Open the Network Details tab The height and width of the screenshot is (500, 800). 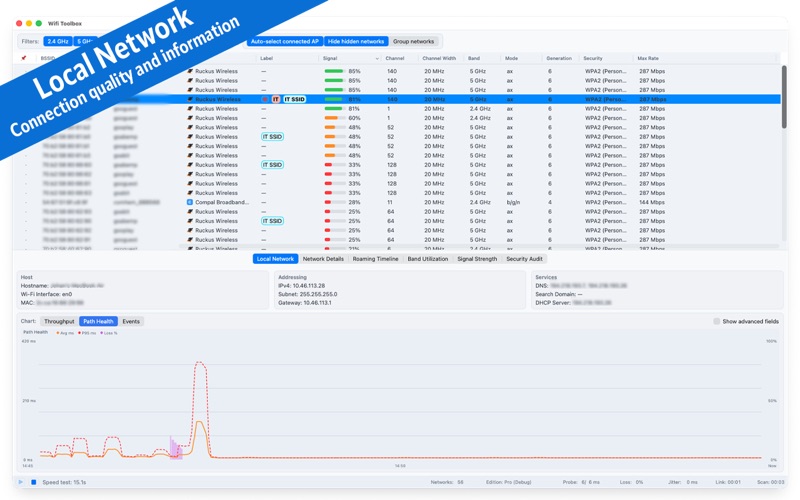pyautogui.click(x=323, y=259)
